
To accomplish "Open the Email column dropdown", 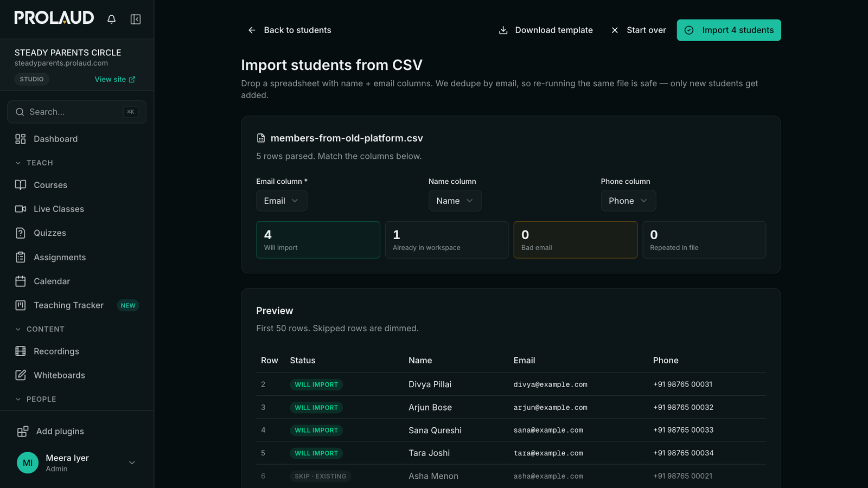I will point(282,201).
